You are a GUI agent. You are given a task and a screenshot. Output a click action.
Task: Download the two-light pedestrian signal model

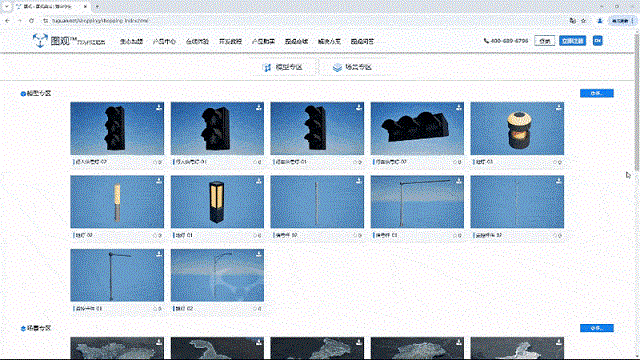point(259,107)
